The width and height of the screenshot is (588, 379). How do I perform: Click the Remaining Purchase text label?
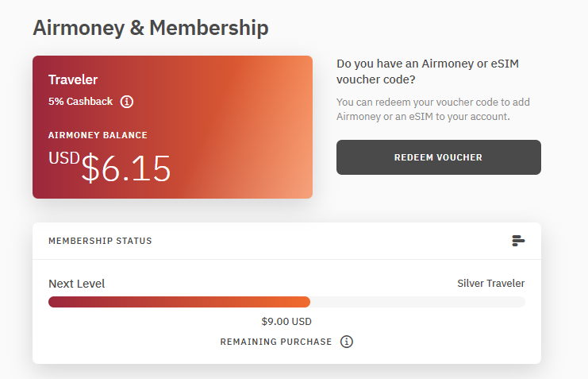[276, 342]
